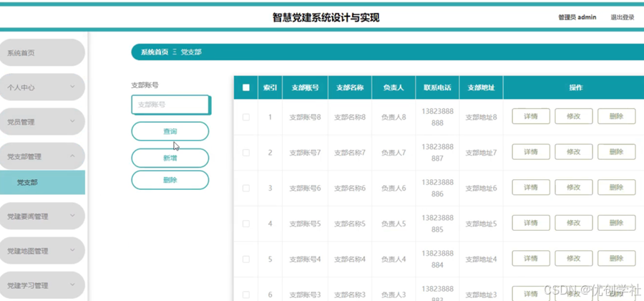Viewport: 644px width, 301px height.
Task: Expand the 党建要闻管理 sidebar menu
Action: pyautogui.click(x=42, y=216)
